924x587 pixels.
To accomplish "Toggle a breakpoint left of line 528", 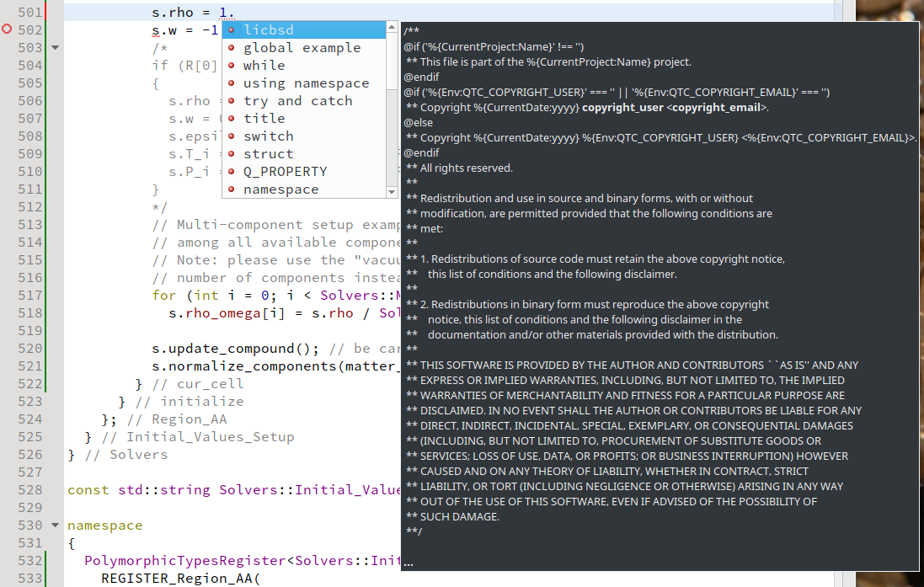I will 8,490.
